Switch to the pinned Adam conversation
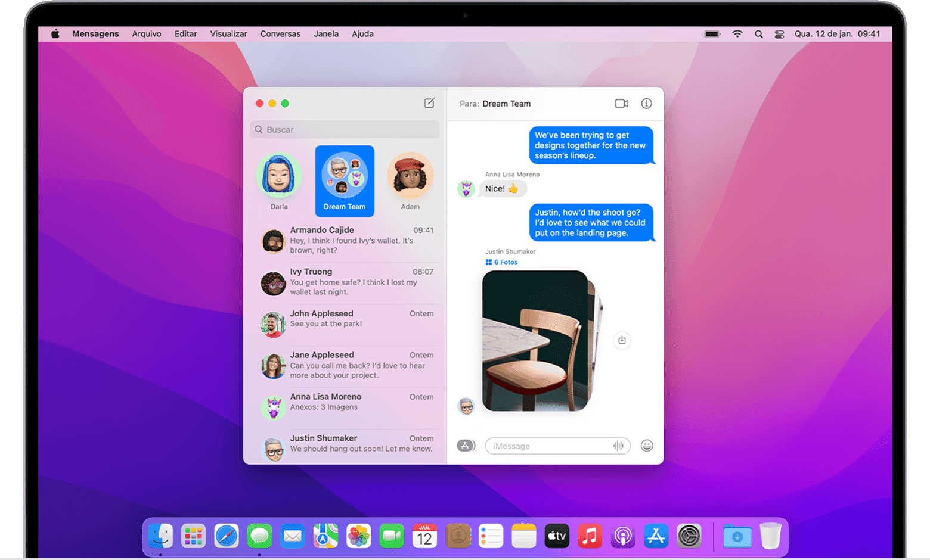930x560 pixels. point(410,176)
